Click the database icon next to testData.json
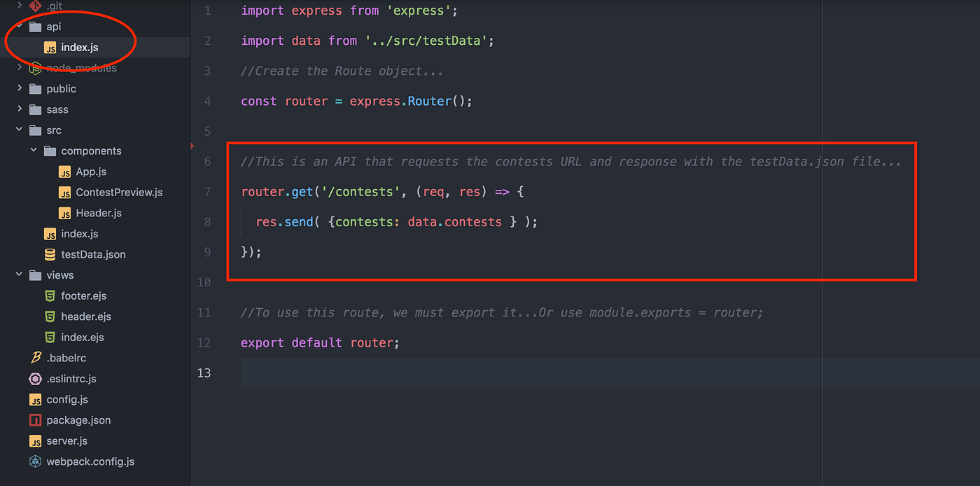 (49, 254)
